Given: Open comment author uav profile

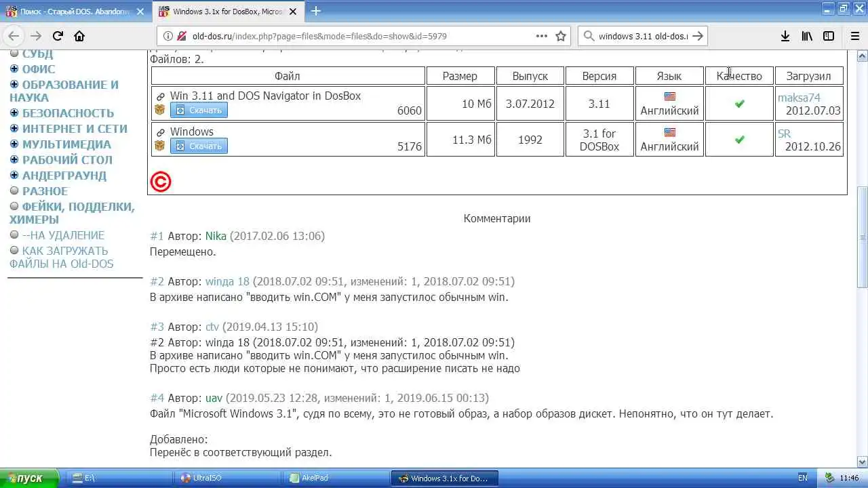Looking at the screenshot, I should tap(214, 398).
